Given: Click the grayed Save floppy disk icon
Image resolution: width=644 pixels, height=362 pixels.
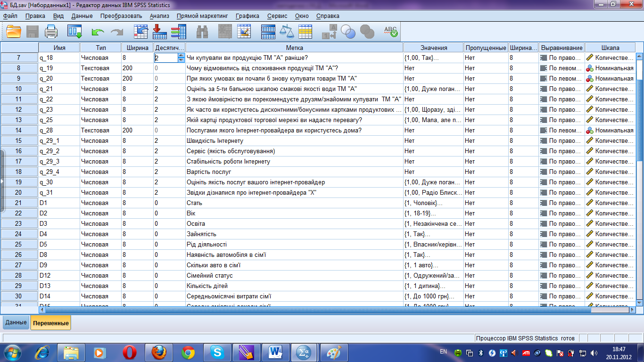Looking at the screenshot, I should tap(33, 32).
